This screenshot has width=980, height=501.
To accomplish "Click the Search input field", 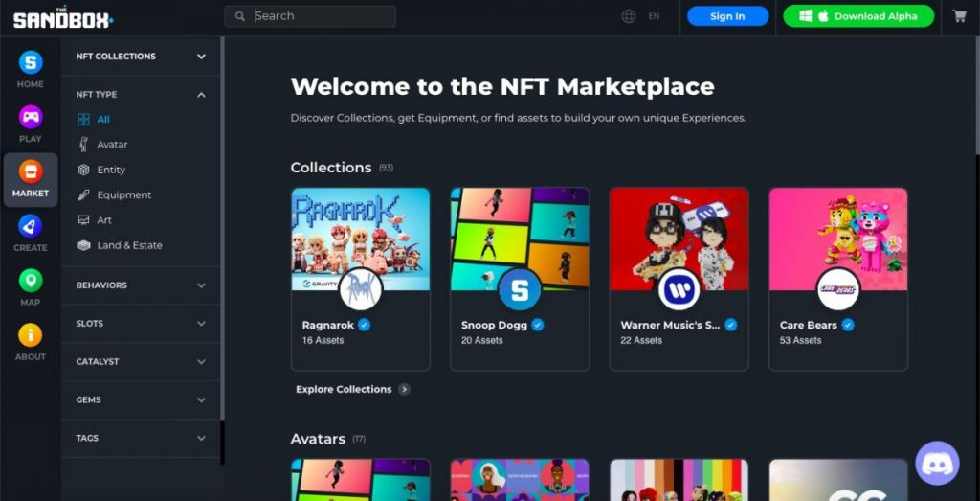I will [310, 16].
